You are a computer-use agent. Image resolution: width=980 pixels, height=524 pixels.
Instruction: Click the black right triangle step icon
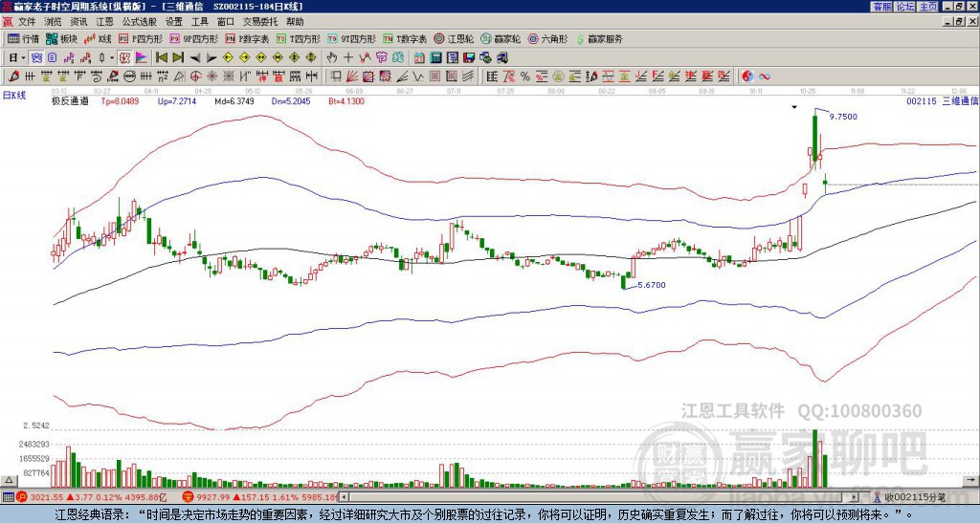pos(212,58)
